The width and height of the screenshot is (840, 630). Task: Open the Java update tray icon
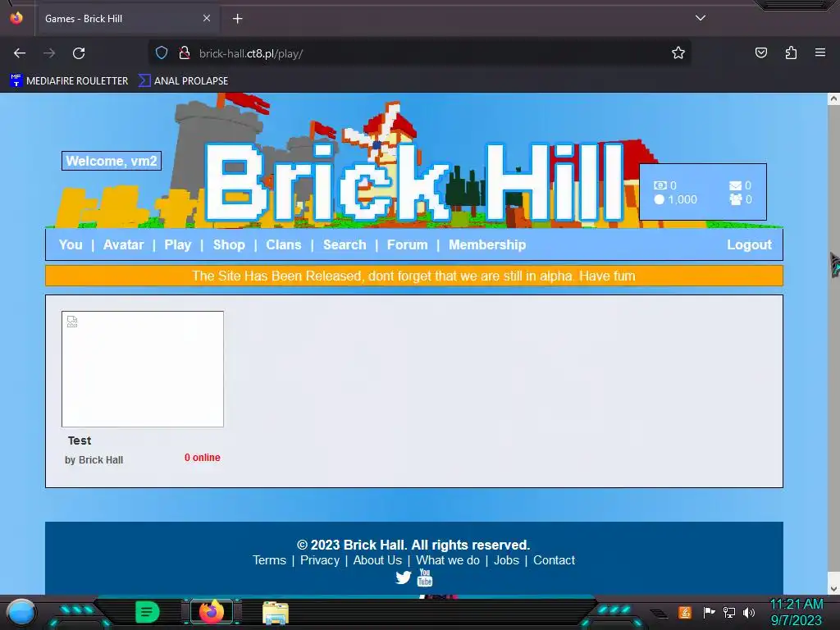point(685,612)
